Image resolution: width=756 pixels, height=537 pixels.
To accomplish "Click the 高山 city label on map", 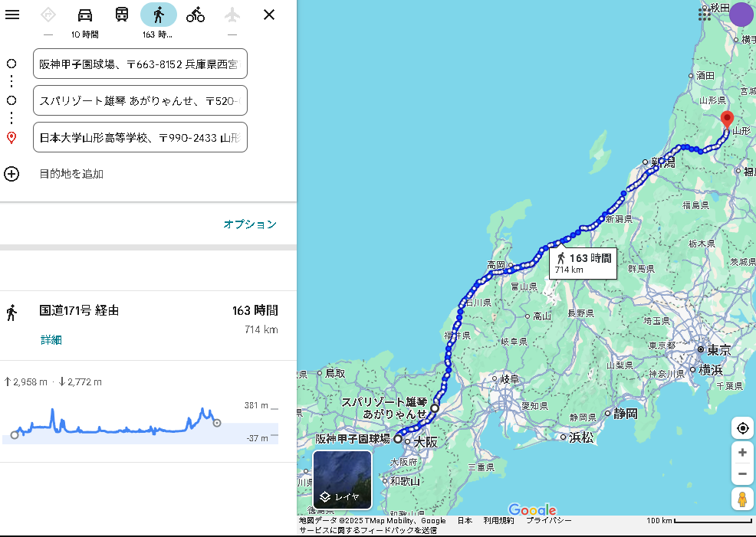I will [542, 316].
